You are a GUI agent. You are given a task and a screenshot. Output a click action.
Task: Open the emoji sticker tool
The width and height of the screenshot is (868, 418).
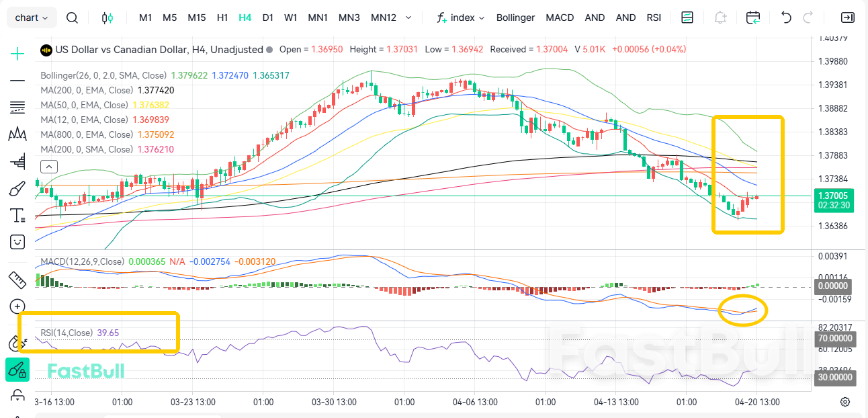click(x=17, y=241)
